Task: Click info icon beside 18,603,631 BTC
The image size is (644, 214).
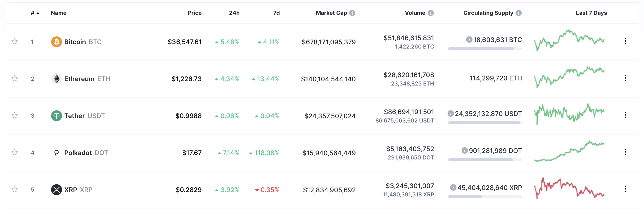Action: [469, 40]
